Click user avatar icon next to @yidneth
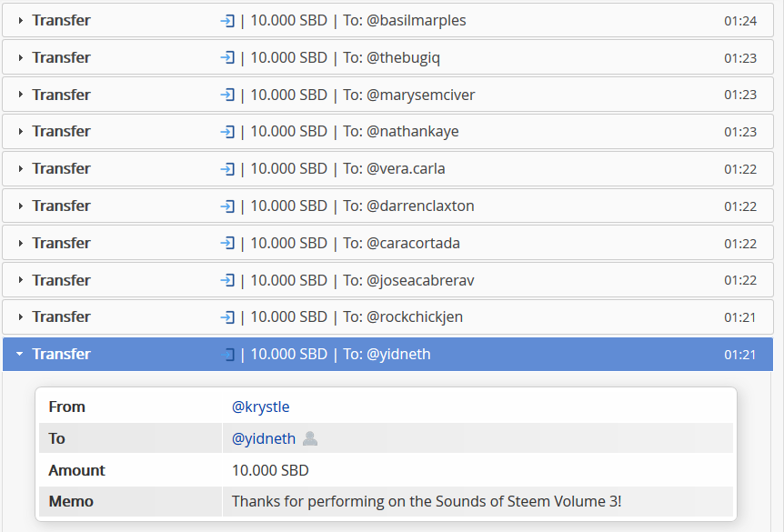Image resolution: width=784 pixels, height=532 pixels. point(310,438)
